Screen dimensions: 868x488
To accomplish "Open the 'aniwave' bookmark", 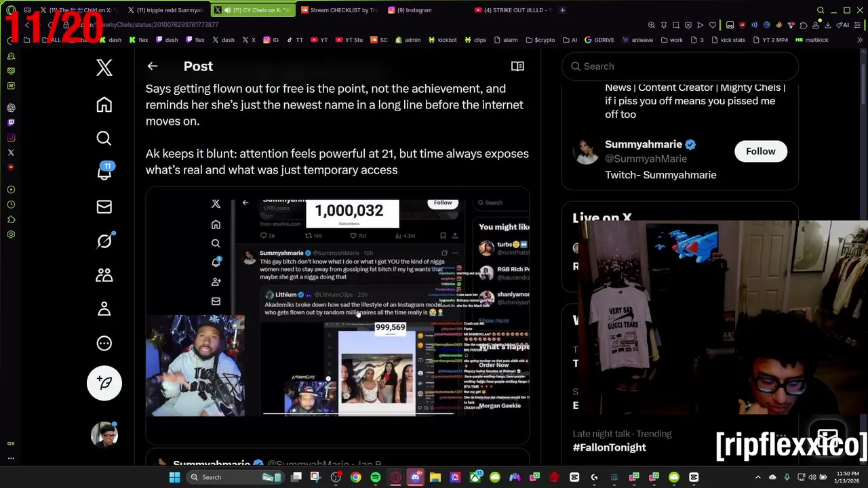I will [x=637, y=40].
